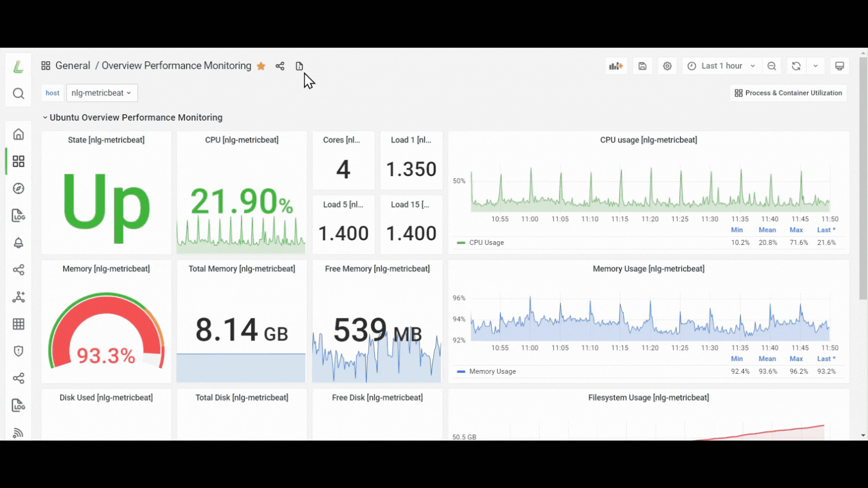Screen dimensions: 868x488
Task: Open the Home icon in sidebar
Action: (18, 134)
